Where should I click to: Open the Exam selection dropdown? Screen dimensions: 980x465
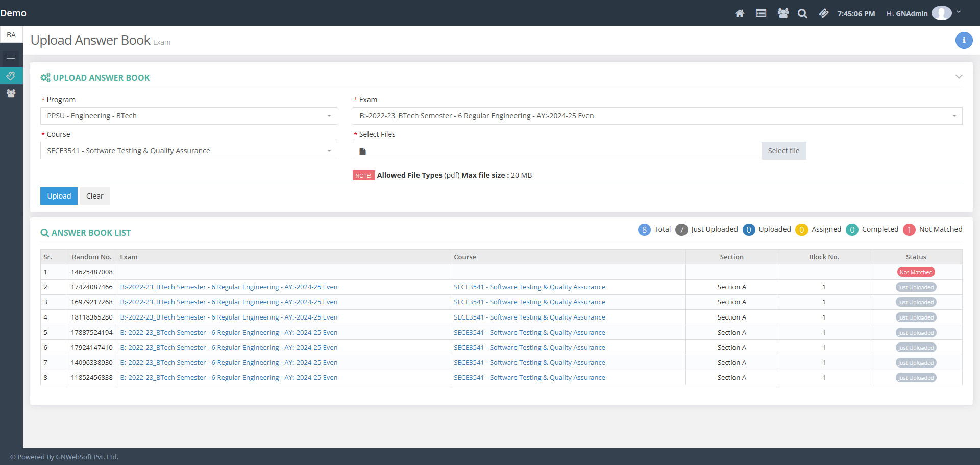(x=657, y=116)
